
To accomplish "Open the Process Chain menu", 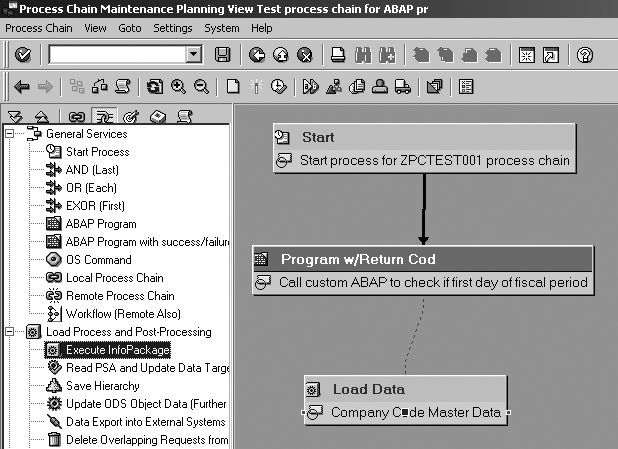I will [38, 28].
